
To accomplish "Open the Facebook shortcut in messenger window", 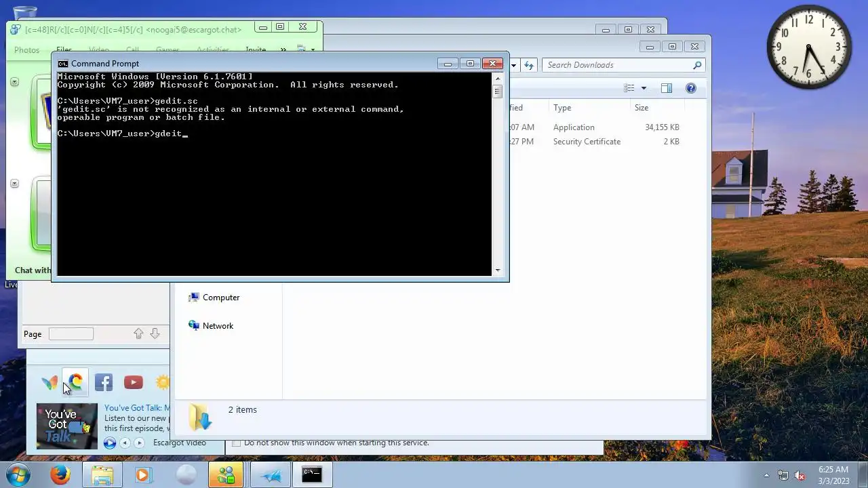I will pyautogui.click(x=104, y=382).
